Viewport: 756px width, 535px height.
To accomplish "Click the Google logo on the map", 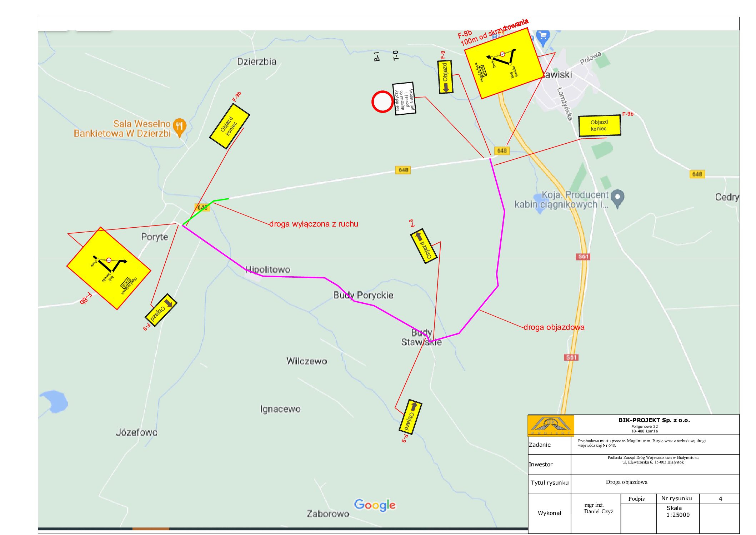I will click(375, 505).
